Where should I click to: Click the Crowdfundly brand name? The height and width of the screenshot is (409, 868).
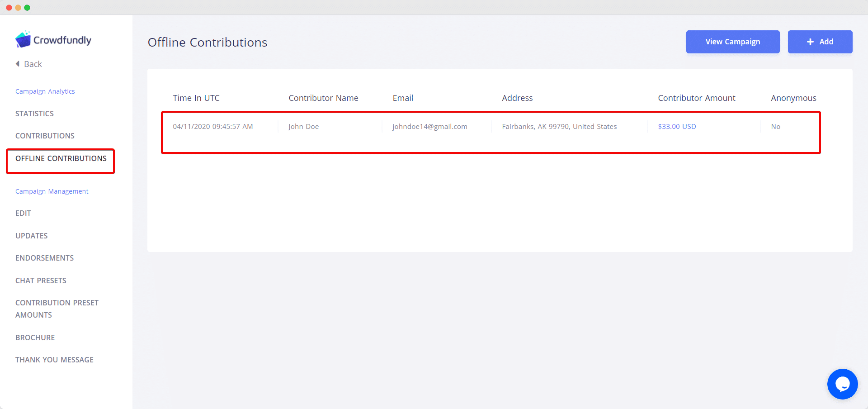click(62, 40)
